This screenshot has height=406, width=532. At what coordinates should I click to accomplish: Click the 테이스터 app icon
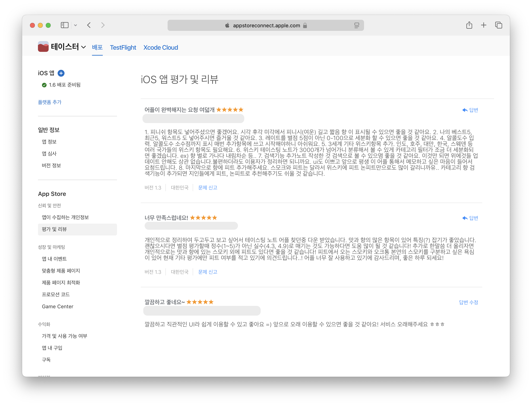43,46
